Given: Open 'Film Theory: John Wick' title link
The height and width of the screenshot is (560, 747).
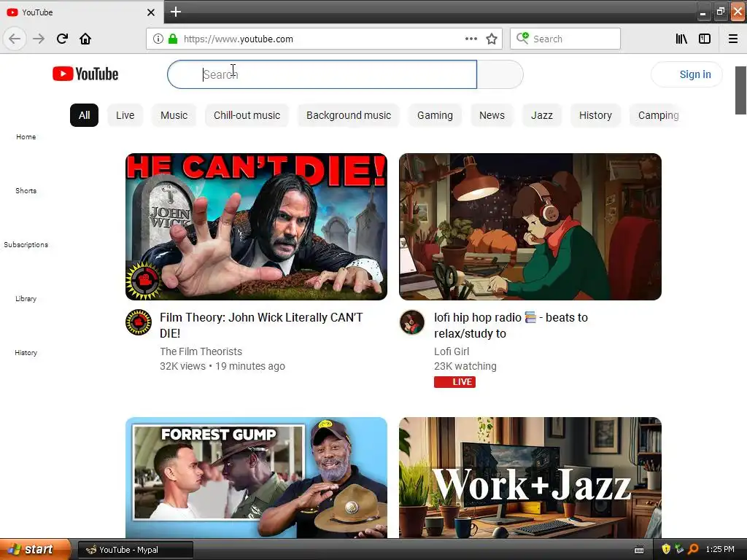Looking at the screenshot, I should (x=261, y=325).
